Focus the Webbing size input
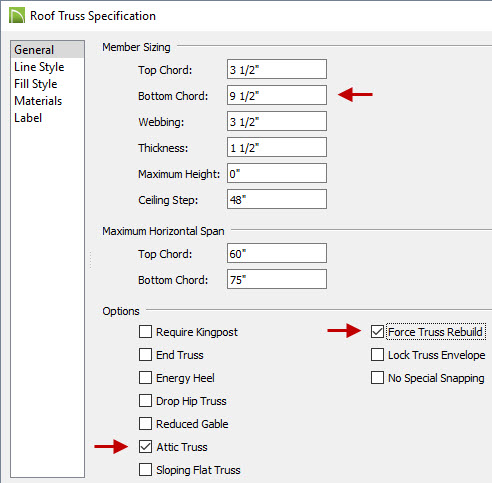492x483 pixels. [277, 121]
